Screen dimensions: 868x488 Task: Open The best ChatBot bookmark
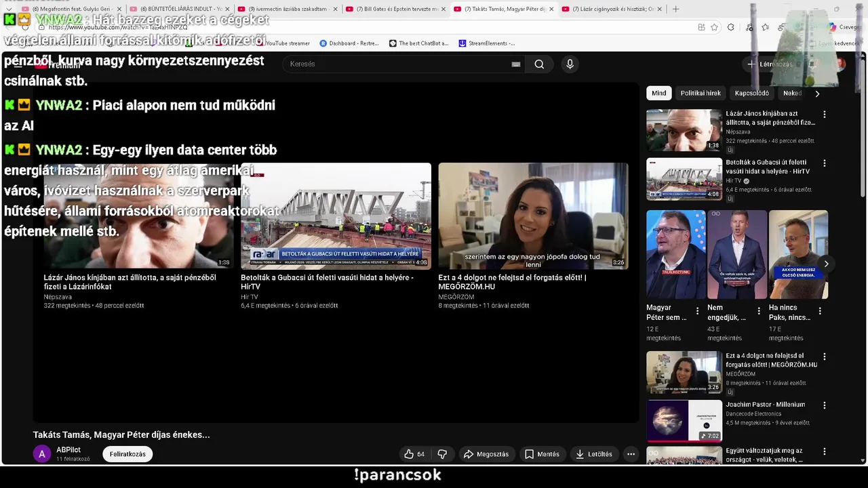[418, 43]
